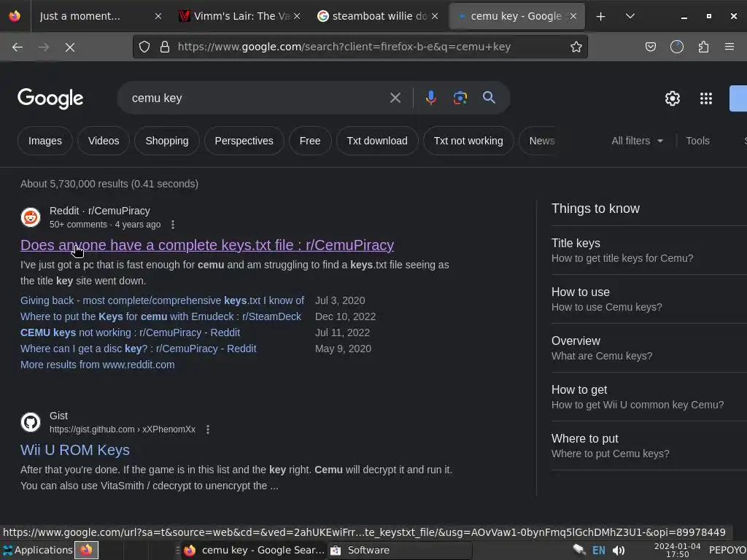The image size is (747, 560).
Task: Open the volume speaker tray icon
Action: point(619,551)
